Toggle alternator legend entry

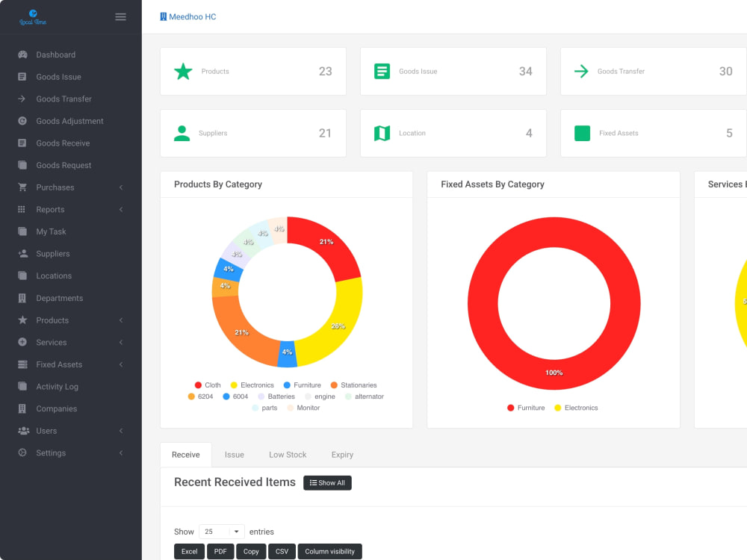pos(365,396)
